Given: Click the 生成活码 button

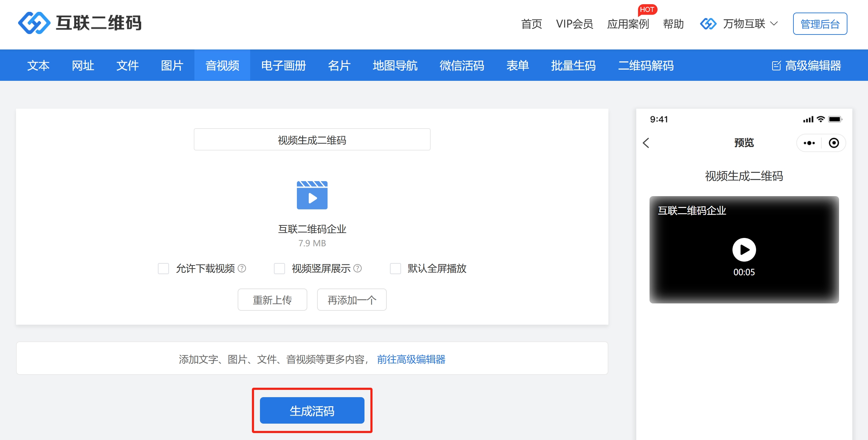Looking at the screenshot, I should [x=312, y=411].
